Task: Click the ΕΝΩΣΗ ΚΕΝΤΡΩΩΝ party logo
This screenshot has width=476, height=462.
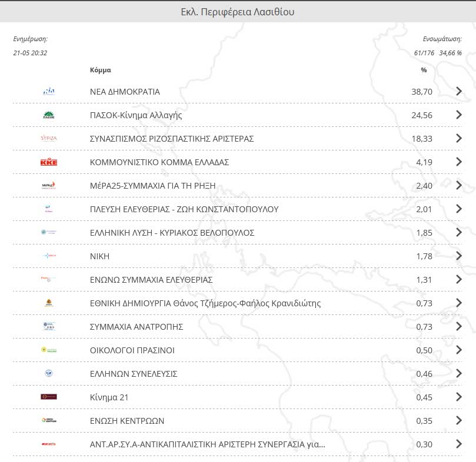Action: coord(49,420)
